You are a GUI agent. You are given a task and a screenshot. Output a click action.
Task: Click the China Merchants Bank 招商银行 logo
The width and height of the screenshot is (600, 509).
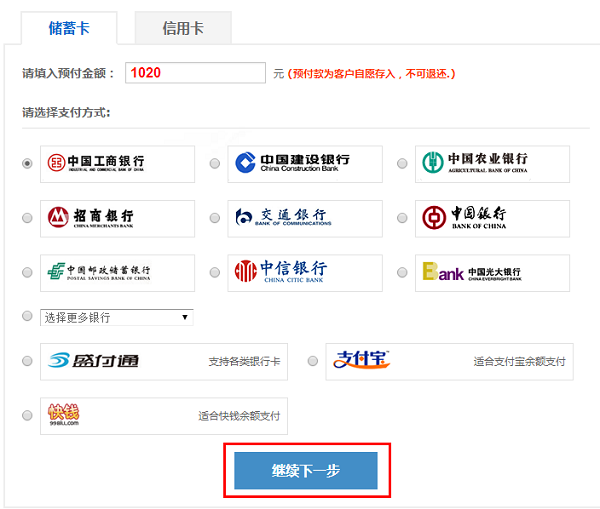tap(117, 218)
